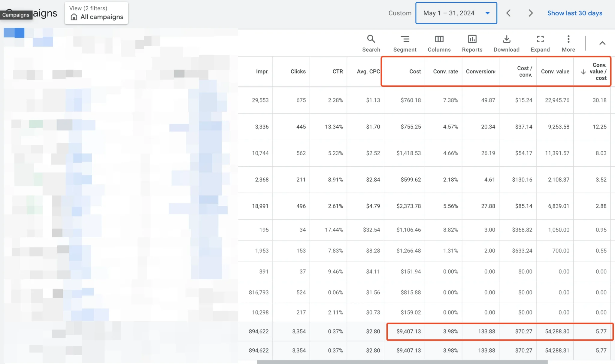Sort table by Cost column header
The width and height of the screenshot is (615, 364).
point(415,71)
